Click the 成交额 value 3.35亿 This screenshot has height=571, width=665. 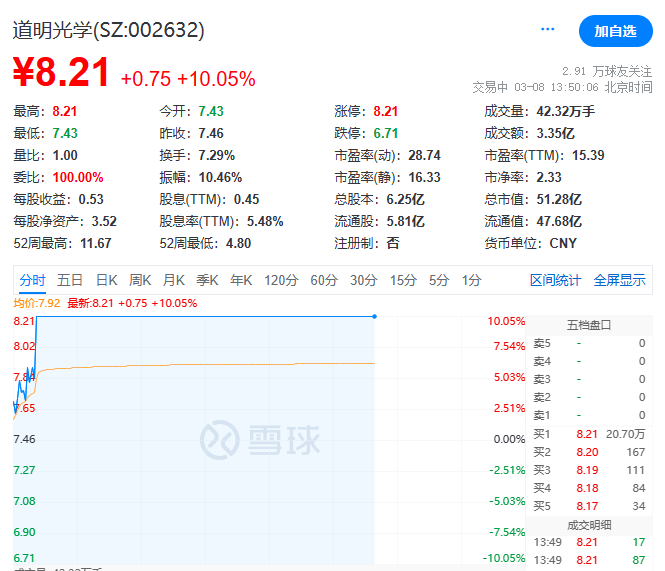click(x=556, y=134)
